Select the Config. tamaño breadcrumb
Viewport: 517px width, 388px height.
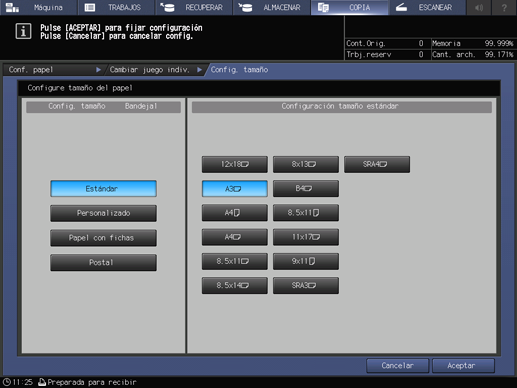coord(239,70)
